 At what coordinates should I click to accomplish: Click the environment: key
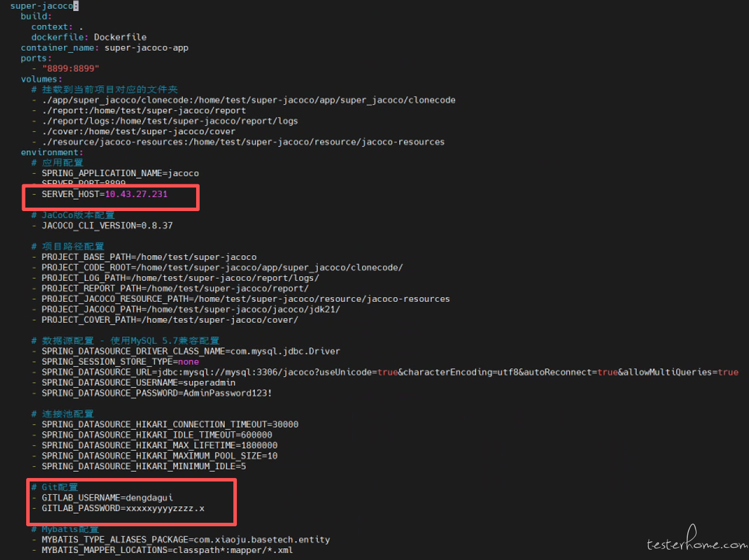52,152
